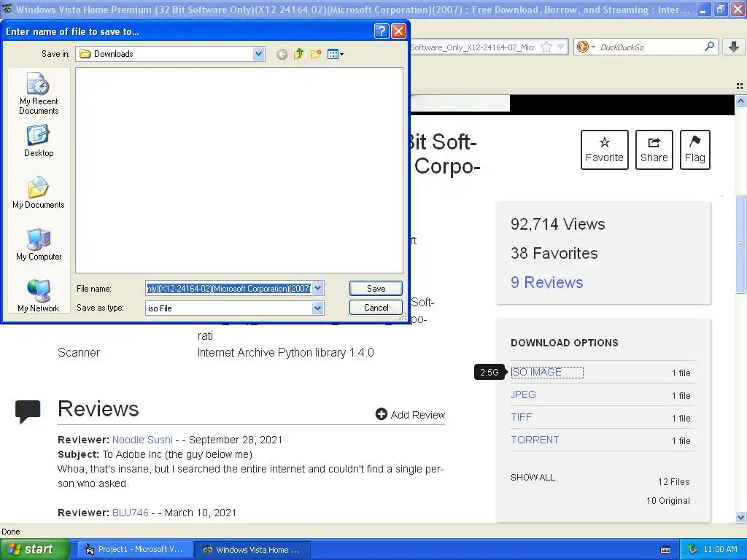Open reviewer BLU746's profile
The image size is (747, 560).
point(130,513)
